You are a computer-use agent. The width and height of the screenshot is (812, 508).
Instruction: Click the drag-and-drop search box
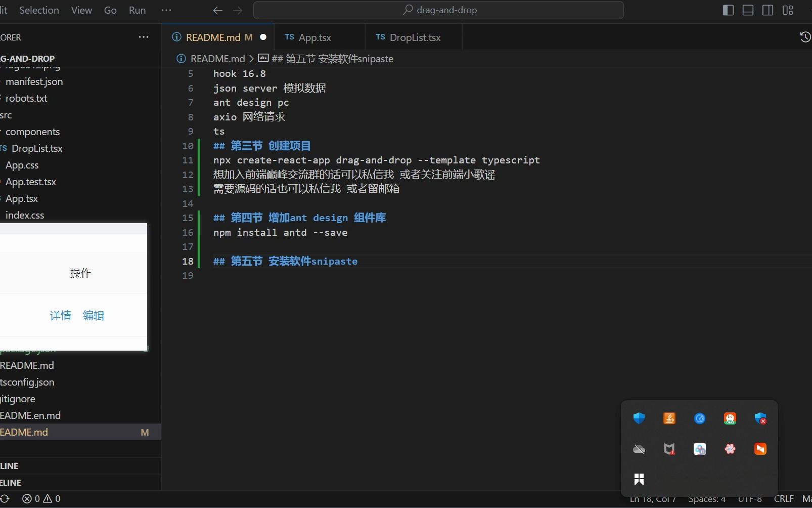(439, 10)
